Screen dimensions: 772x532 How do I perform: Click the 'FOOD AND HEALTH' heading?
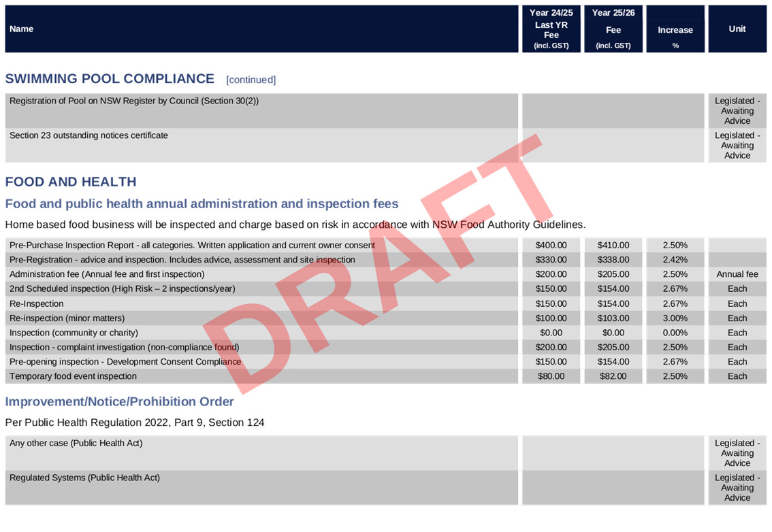71,182
